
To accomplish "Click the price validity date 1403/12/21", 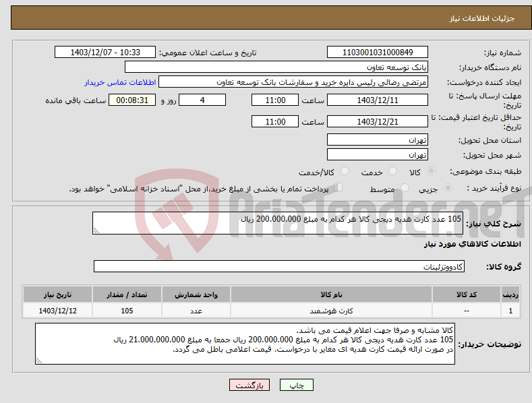I will tap(378, 121).
